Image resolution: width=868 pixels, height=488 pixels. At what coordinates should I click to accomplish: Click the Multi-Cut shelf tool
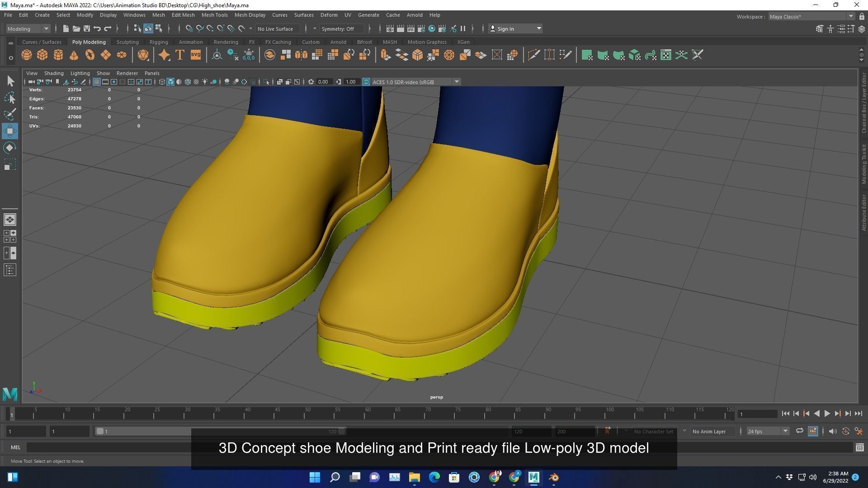tap(534, 55)
